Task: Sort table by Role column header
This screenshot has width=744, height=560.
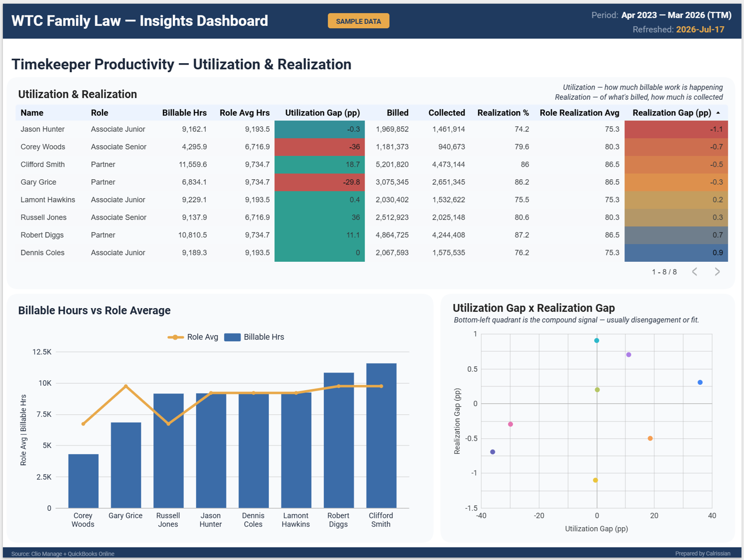Action: coord(100,113)
